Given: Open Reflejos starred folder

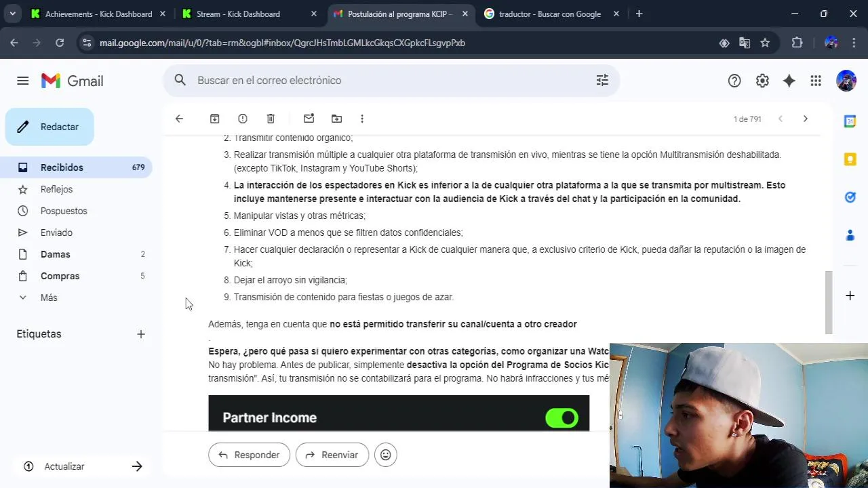Looking at the screenshot, I should pos(76,189).
